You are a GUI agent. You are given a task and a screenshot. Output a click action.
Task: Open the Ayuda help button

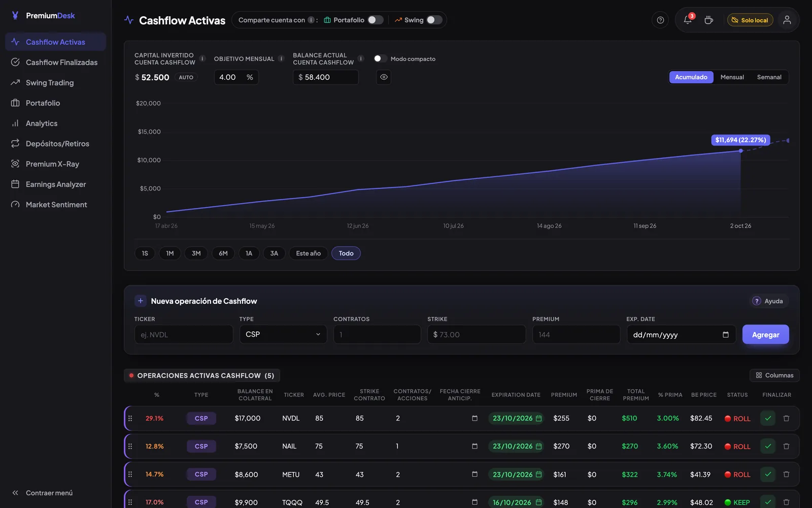(768, 301)
